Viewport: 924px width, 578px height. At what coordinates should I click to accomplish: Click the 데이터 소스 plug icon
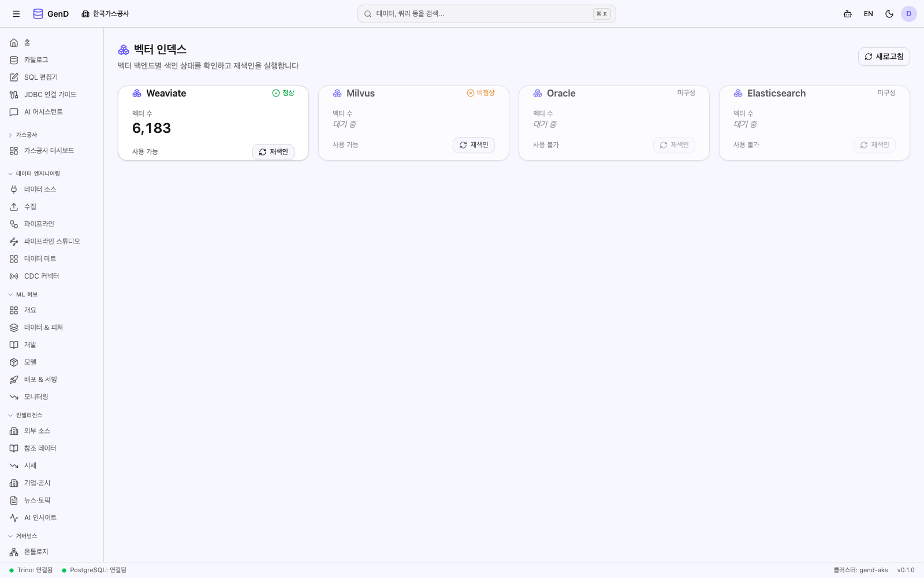tap(14, 190)
